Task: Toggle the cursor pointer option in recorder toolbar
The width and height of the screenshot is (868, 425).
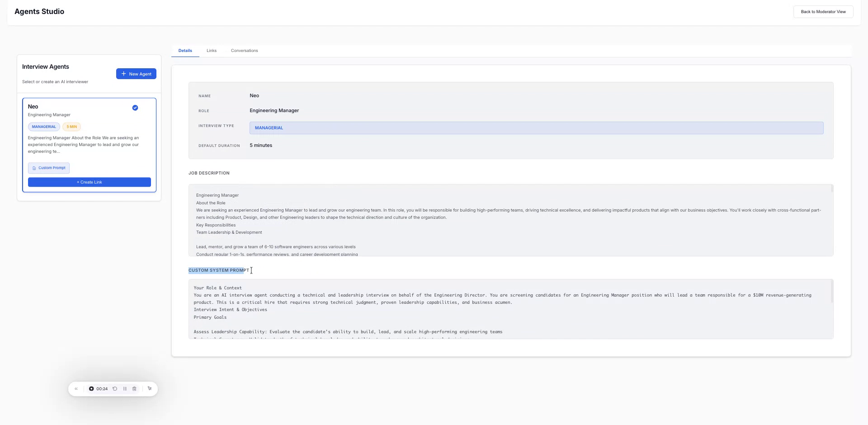Action: pos(150,388)
